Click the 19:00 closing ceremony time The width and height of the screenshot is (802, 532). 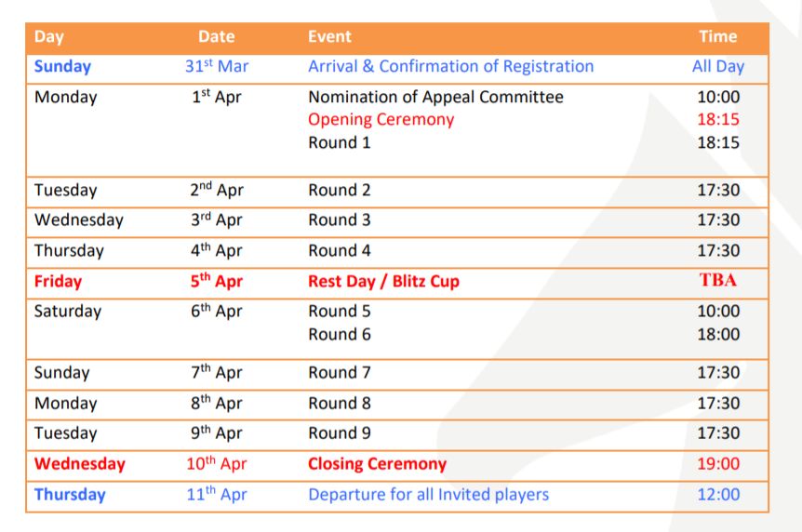coord(718,464)
